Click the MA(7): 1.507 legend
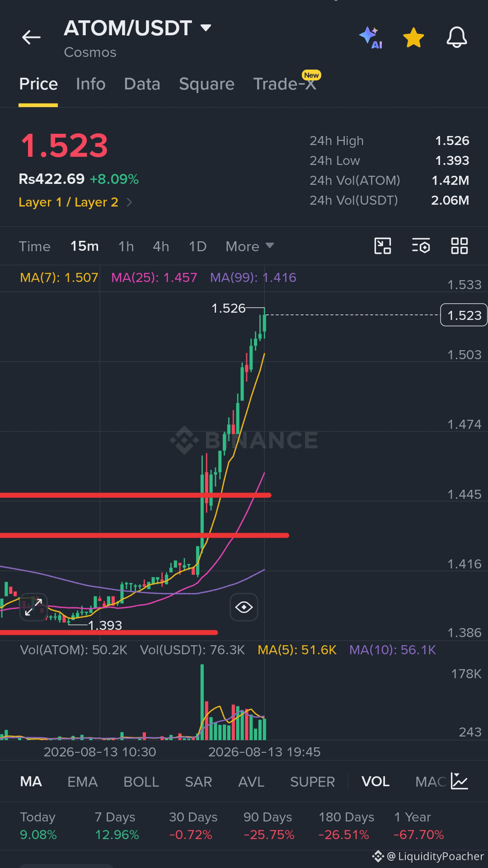Image resolution: width=488 pixels, height=868 pixels. 59,277
